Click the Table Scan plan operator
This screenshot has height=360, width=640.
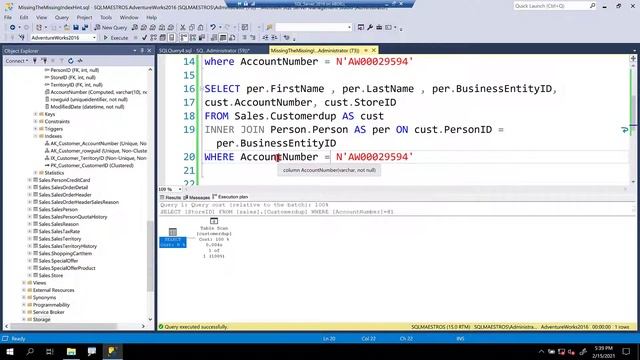point(214,239)
